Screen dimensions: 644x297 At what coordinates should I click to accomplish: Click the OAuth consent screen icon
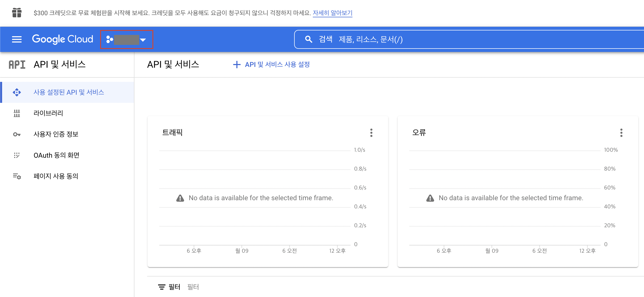(17, 155)
